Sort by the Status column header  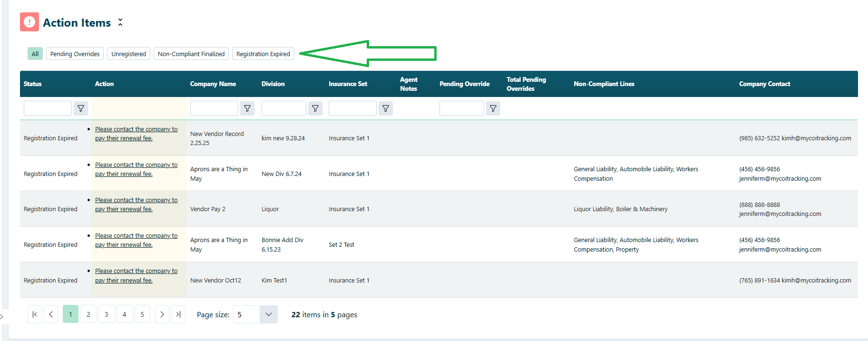pos(33,84)
